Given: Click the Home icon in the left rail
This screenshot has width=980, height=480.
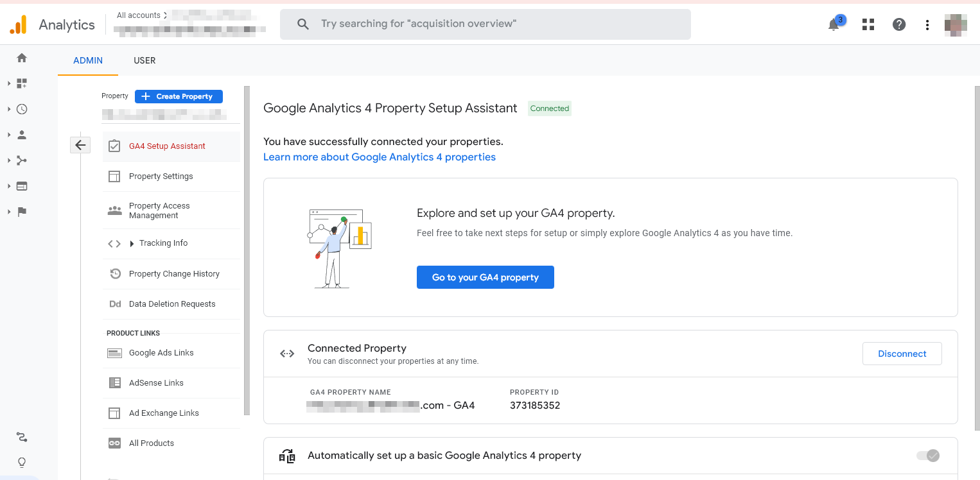Looking at the screenshot, I should [x=21, y=57].
